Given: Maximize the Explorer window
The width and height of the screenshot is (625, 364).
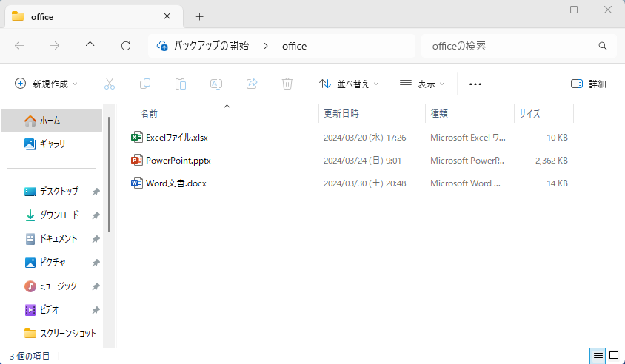Looking at the screenshot, I should click(x=574, y=10).
